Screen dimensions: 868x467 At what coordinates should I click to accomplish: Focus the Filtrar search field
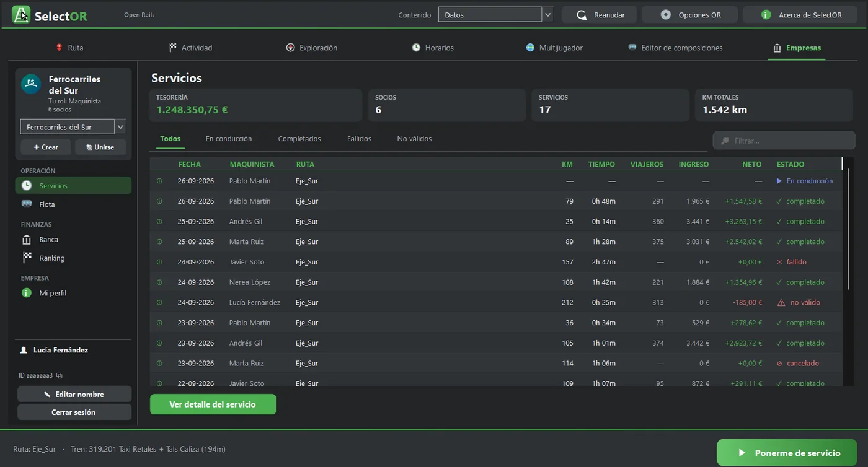pos(784,141)
